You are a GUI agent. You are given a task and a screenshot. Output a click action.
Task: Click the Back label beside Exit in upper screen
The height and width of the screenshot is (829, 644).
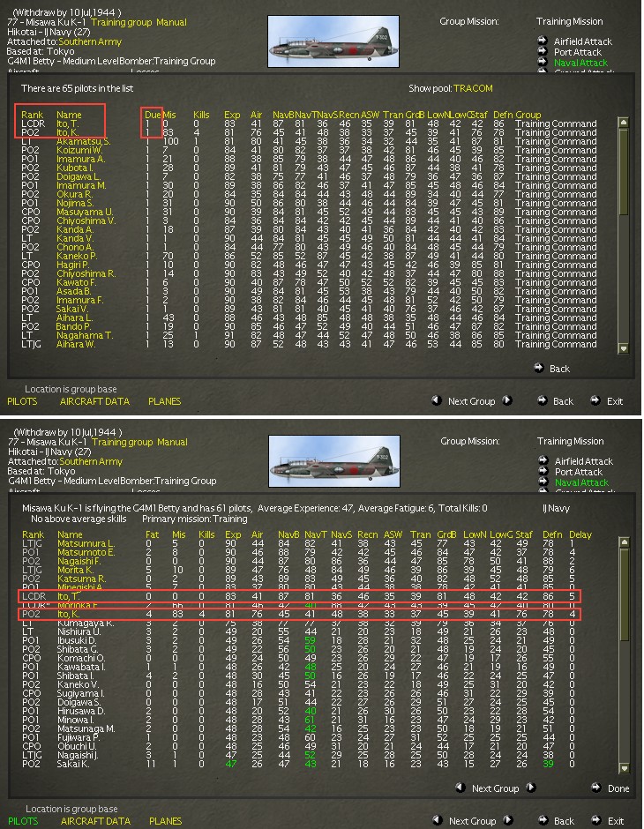pos(563,401)
